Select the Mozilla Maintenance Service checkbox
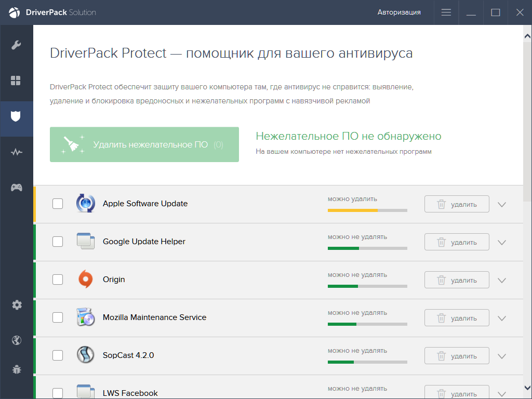This screenshot has width=532, height=399. point(58,317)
